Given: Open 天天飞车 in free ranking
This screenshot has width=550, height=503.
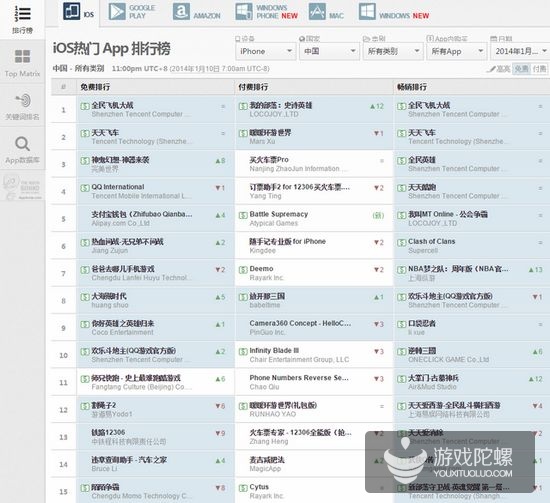Looking at the screenshot, I should pyautogui.click(x=105, y=133).
